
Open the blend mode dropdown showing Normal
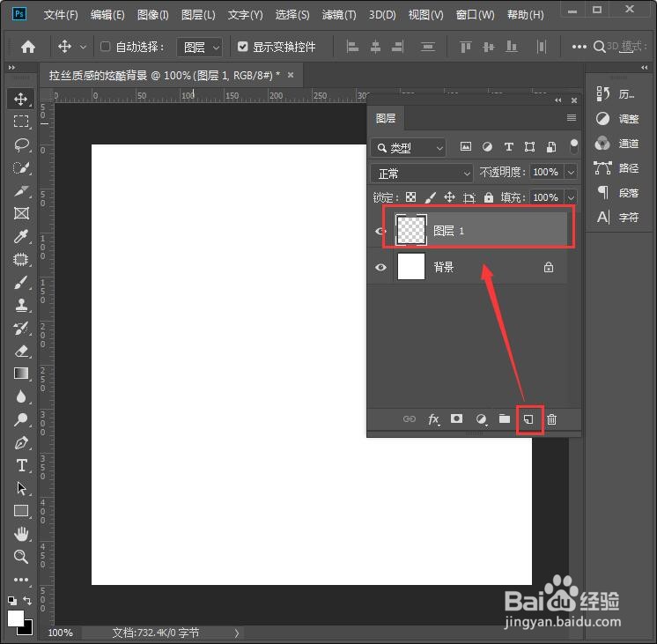422,174
